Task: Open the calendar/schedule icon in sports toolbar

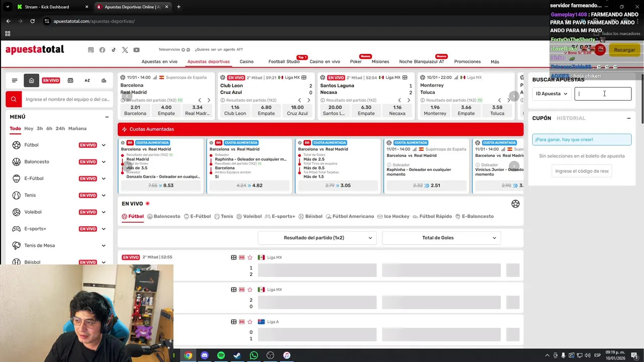Action: [70, 80]
